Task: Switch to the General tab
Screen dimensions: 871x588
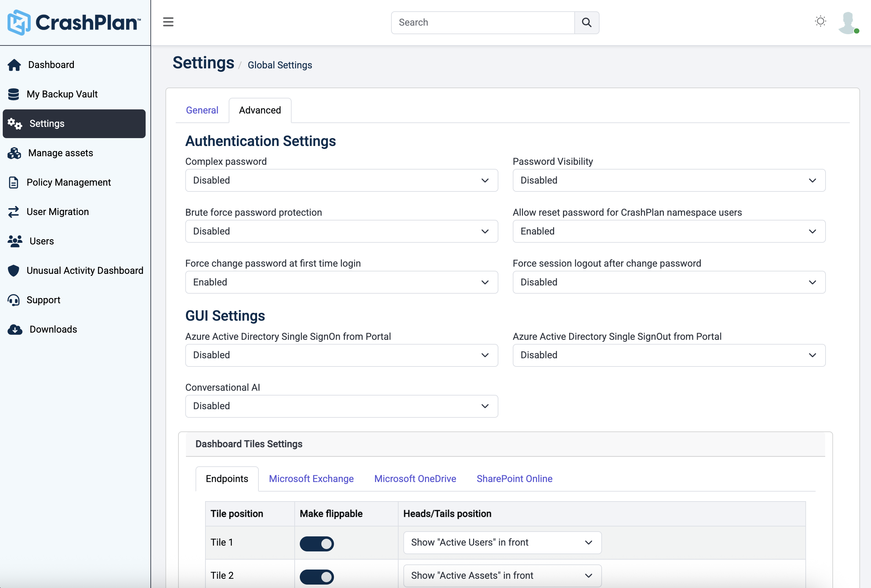Action: point(202,110)
